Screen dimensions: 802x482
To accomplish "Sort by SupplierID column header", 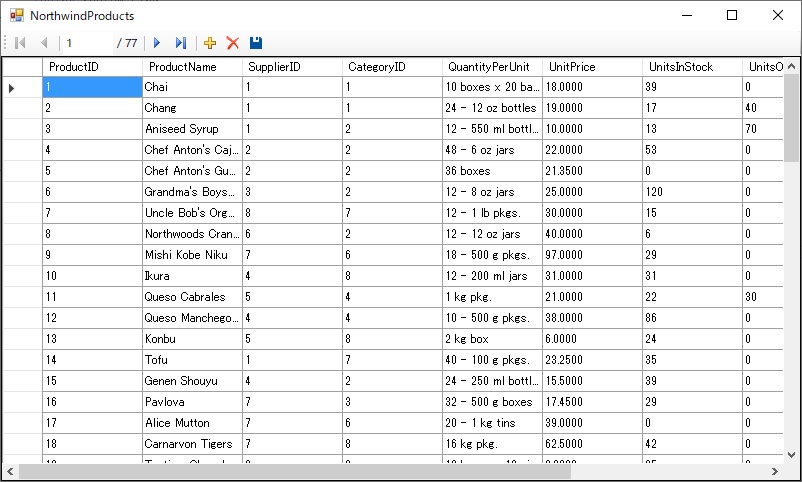I will (292, 67).
